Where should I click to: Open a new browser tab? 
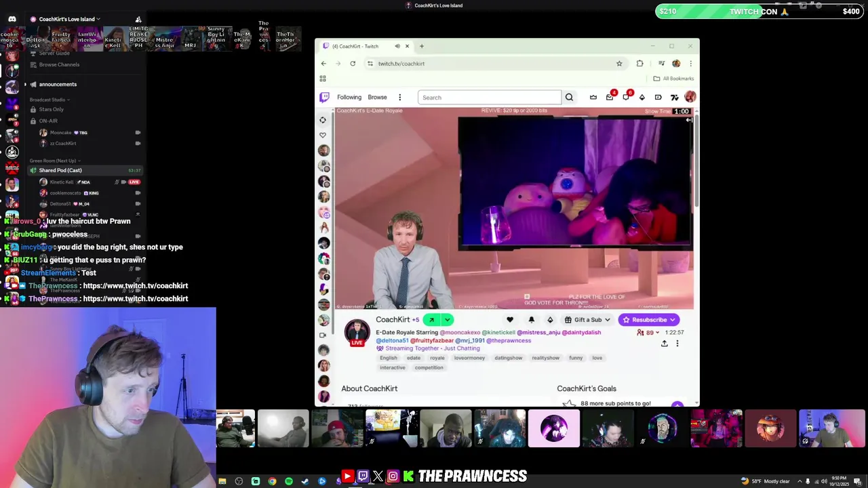(x=421, y=46)
